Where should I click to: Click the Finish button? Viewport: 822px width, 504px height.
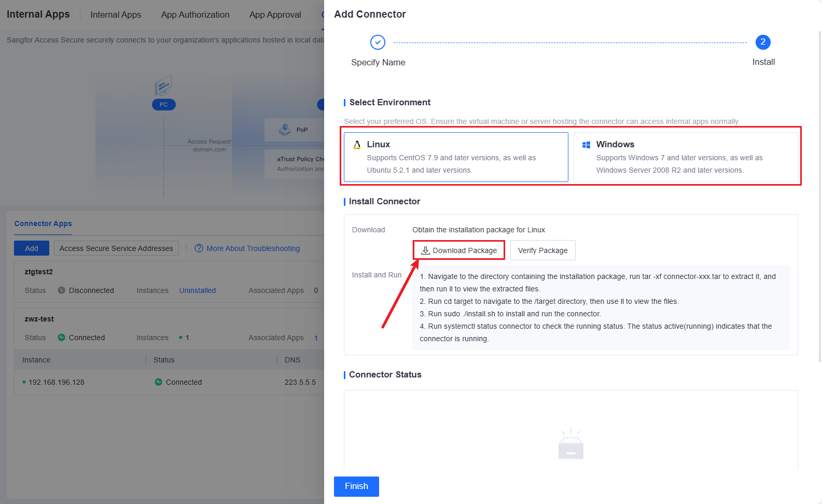356,486
